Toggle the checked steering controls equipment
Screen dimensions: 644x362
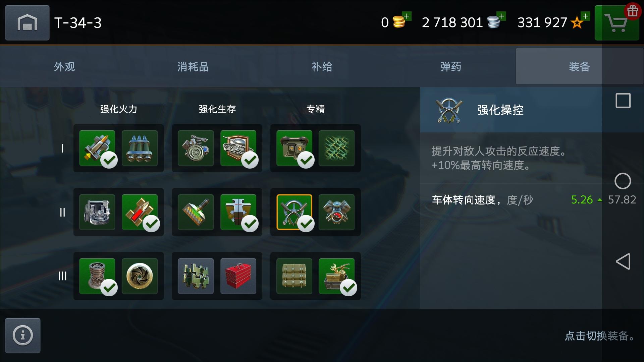coord(294,212)
